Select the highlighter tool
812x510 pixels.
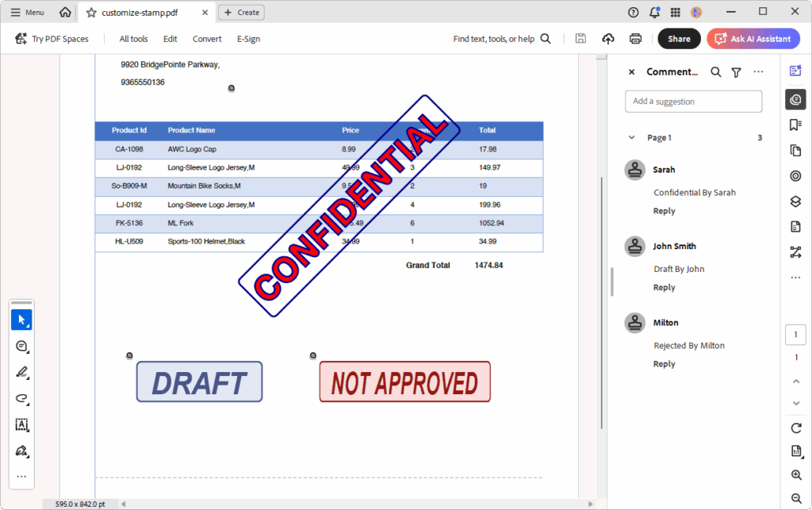pos(21,372)
